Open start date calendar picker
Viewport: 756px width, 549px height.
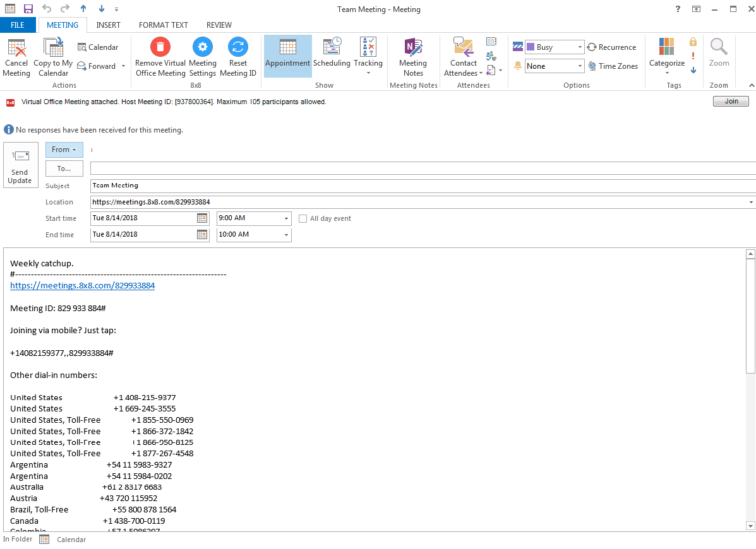(x=202, y=218)
